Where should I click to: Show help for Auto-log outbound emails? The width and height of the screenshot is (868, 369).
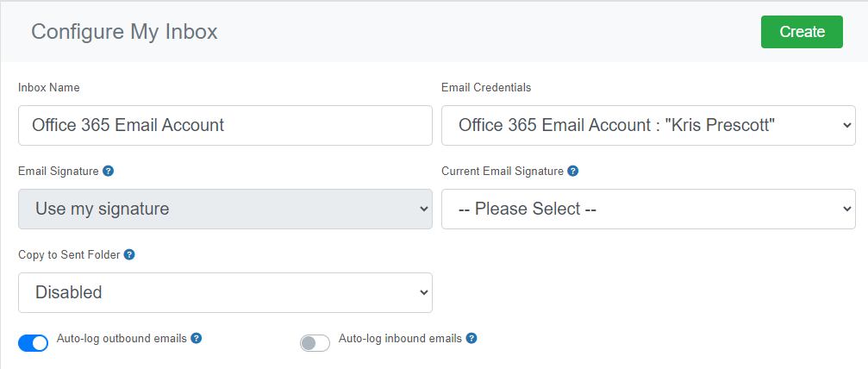[196, 338]
